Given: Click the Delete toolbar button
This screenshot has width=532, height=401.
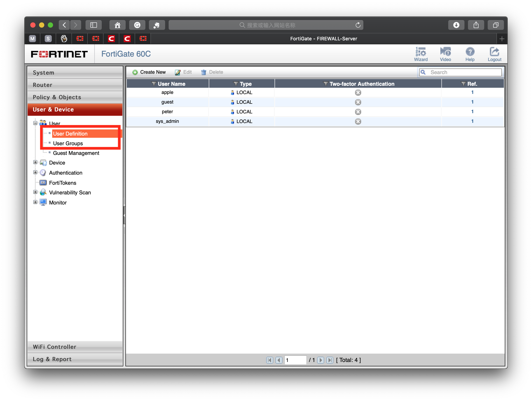Looking at the screenshot, I should [x=212, y=72].
